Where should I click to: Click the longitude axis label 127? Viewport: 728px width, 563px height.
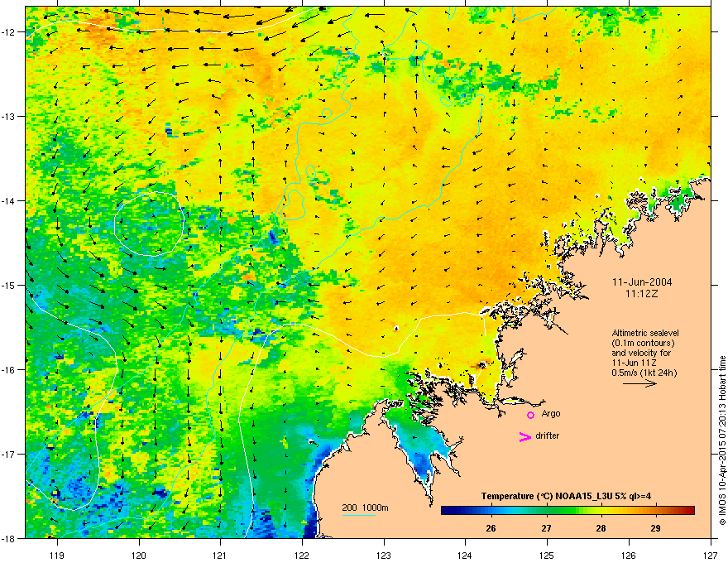tap(711, 555)
